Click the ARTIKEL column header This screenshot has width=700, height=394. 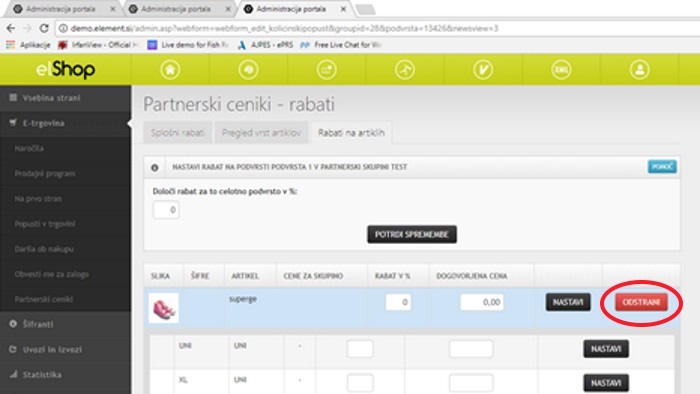[x=245, y=276]
